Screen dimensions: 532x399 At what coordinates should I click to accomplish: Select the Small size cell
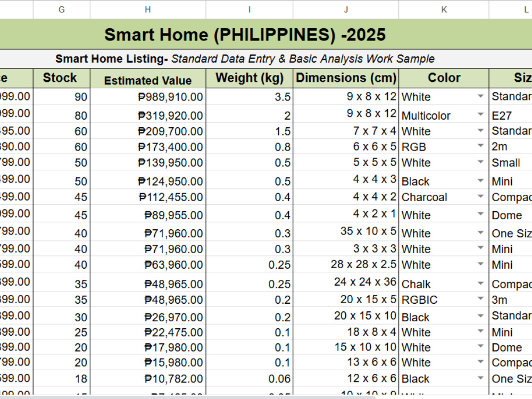coord(511,162)
